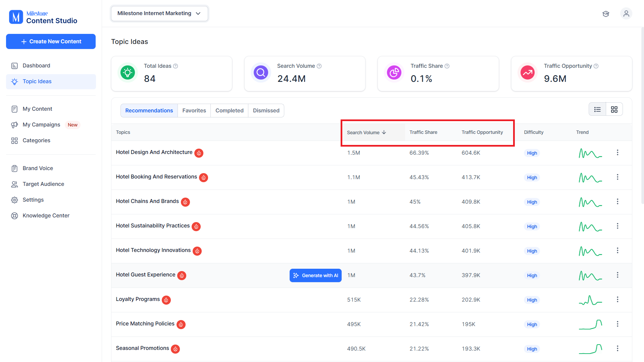This screenshot has width=644, height=362.
Task: Click Create New Content button
Action: [51, 41]
